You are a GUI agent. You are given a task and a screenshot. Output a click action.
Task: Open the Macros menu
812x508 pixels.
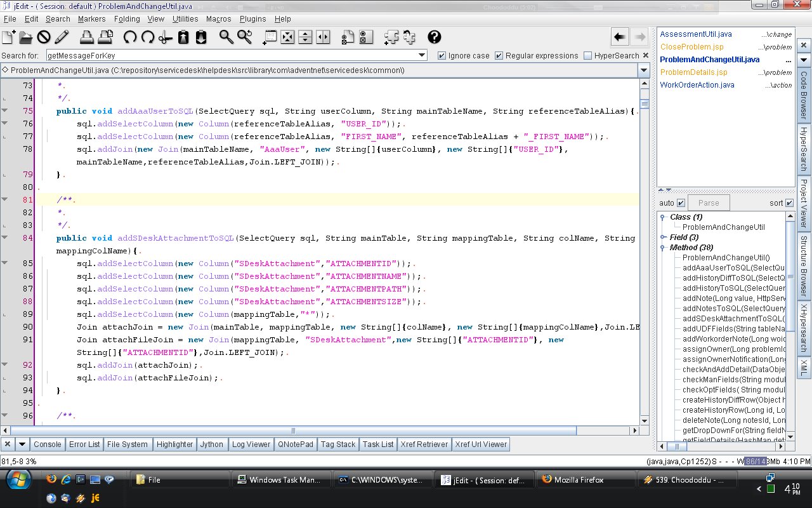click(x=218, y=19)
